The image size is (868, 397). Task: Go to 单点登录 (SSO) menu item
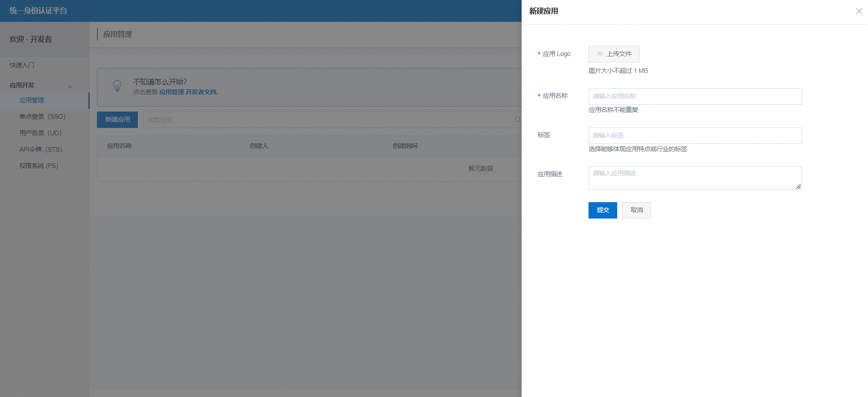42,117
